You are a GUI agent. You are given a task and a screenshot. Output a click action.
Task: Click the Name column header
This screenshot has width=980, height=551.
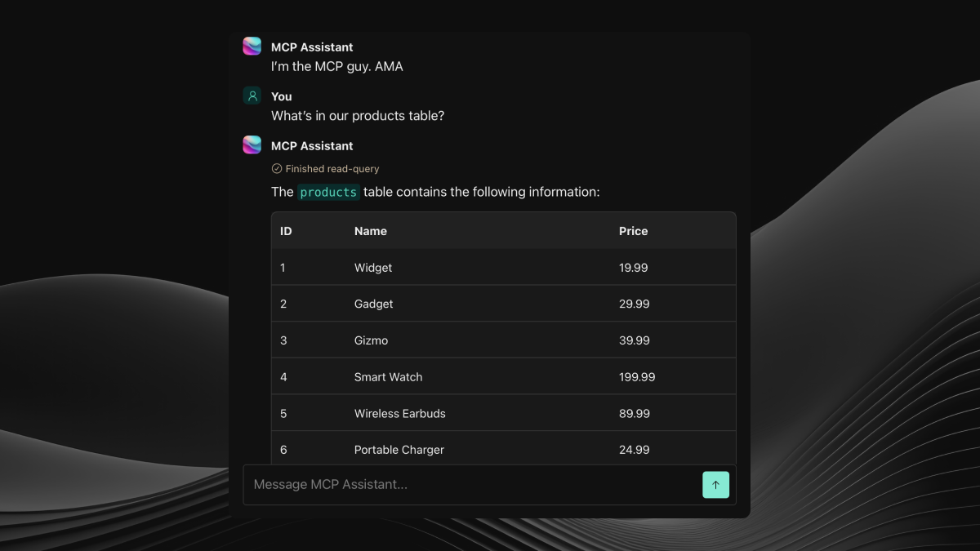pyautogui.click(x=370, y=231)
